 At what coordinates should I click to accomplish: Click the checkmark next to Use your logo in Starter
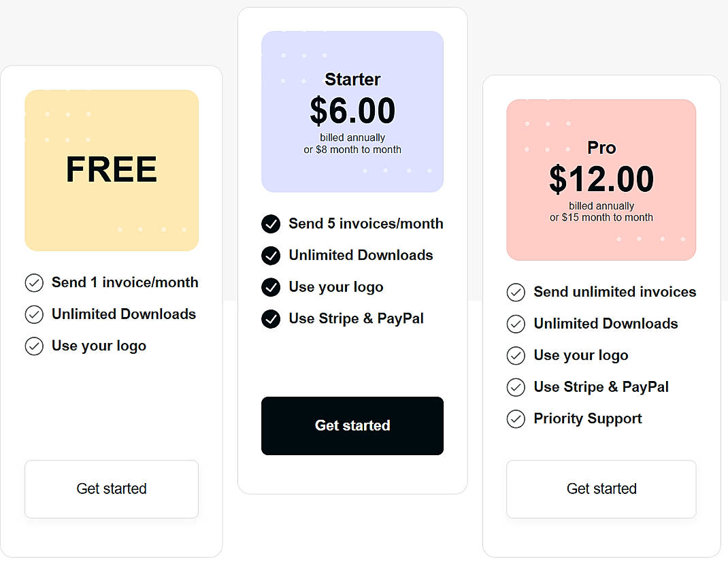pyautogui.click(x=271, y=286)
